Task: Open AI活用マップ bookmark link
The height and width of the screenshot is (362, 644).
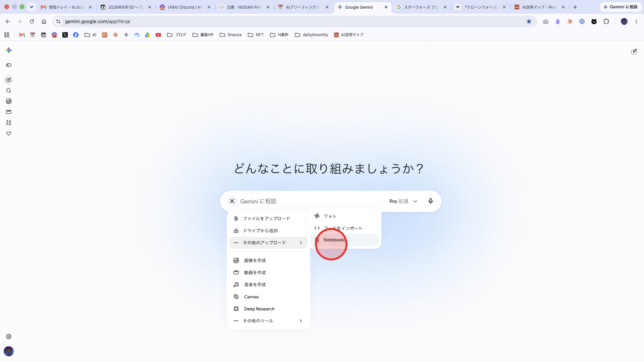Action: click(x=349, y=35)
